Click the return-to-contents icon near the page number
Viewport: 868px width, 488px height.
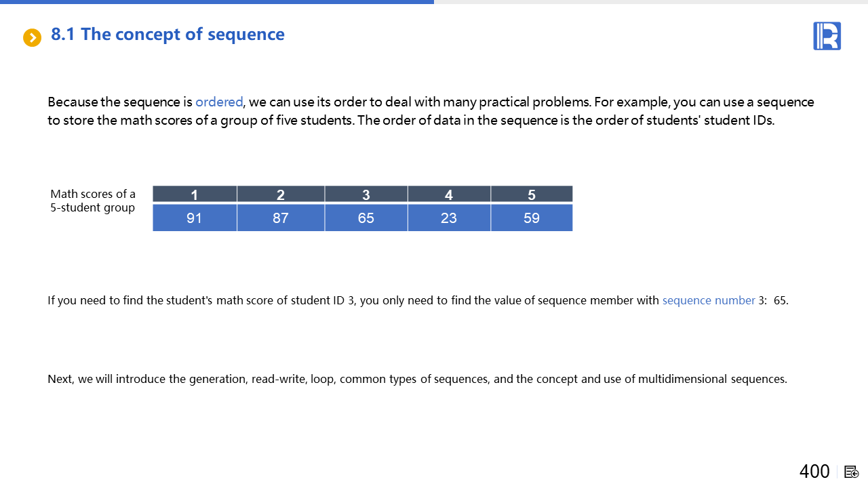[x=852, y=472]
